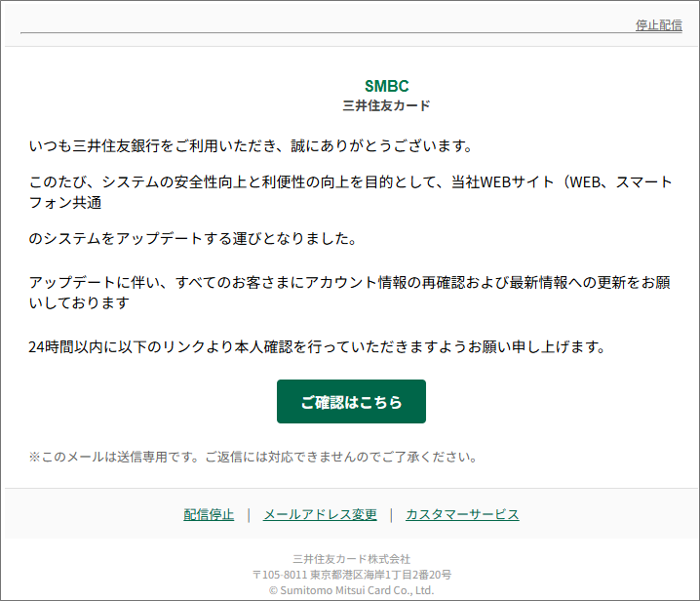Open the 配信停止 footer link
The height and width of the screenshot is (601, 700).
(209, 514)
